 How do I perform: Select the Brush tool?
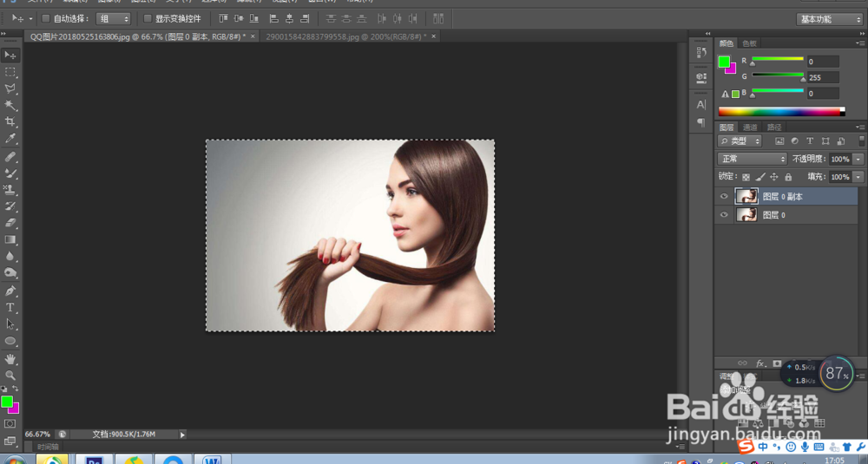[x=10, y=173]
